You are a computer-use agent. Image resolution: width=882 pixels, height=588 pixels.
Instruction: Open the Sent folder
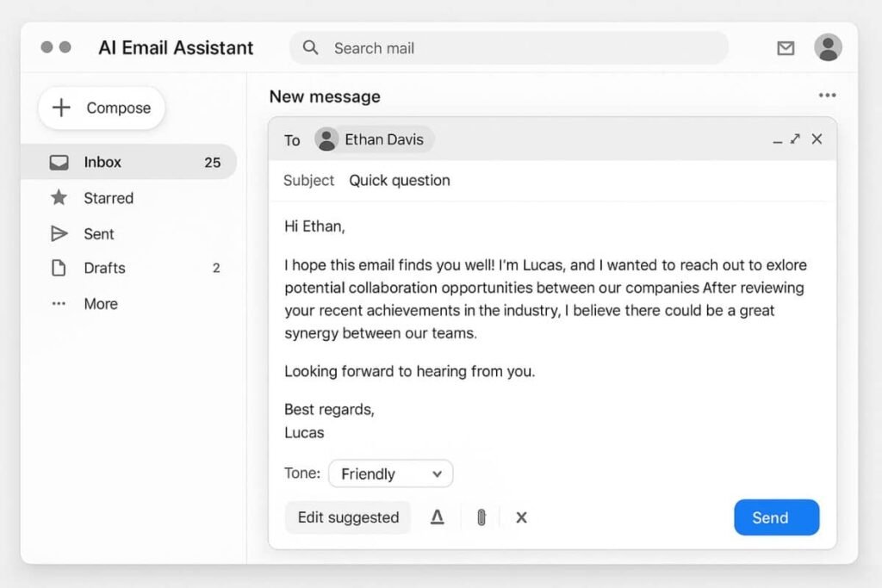98,233
